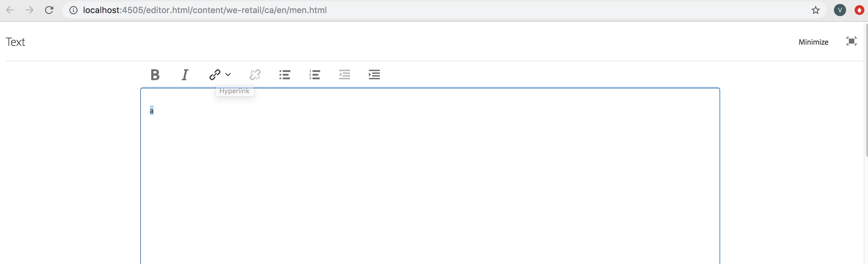This screenshot has height=264, width=868.
Task: Open the 'V' profile avatar
Action: tap(840, 10)
